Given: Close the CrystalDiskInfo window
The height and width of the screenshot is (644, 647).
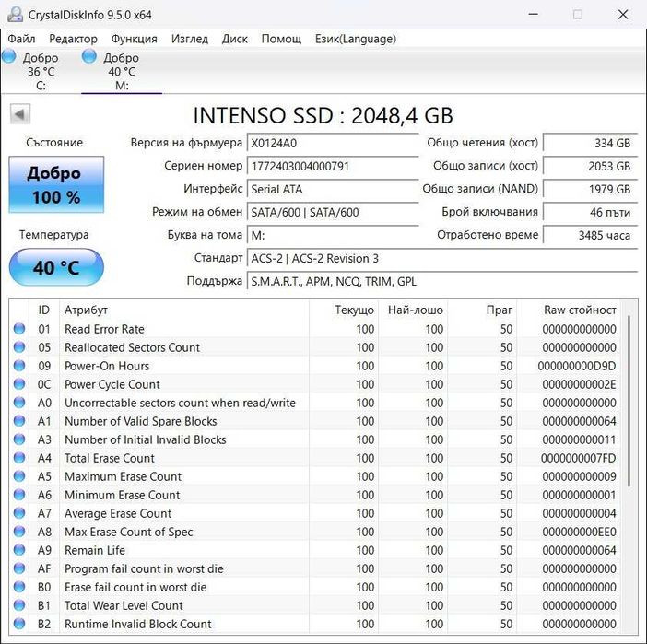Looking at the screenshot, I should pyautogui.click(x=623, y=15).
